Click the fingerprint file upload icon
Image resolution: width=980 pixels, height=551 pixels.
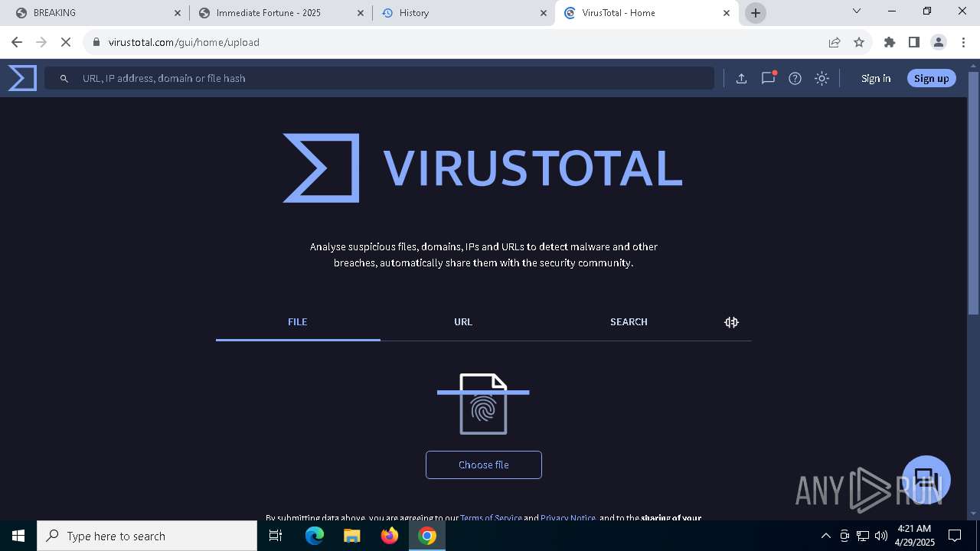point(483,404)
